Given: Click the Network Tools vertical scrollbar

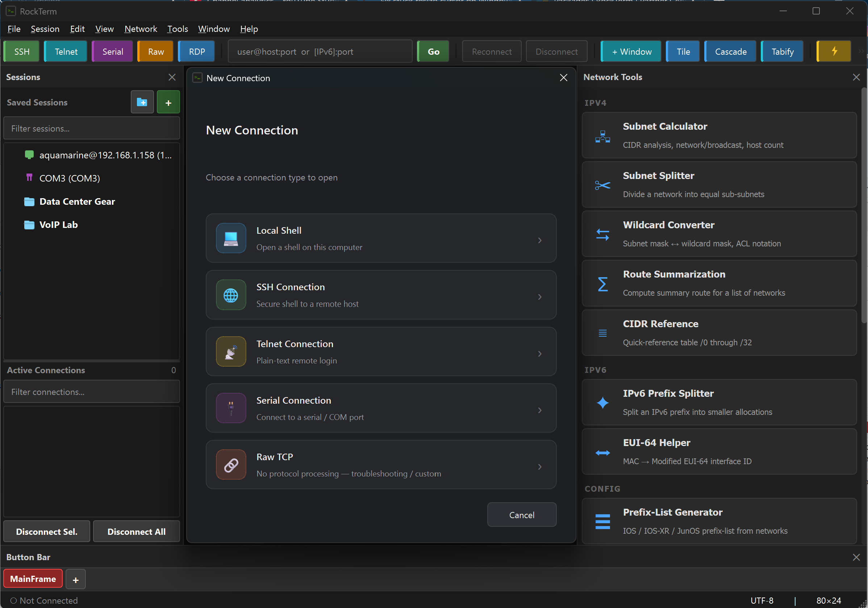Looking at the screenshot, I should pos(864,206).
